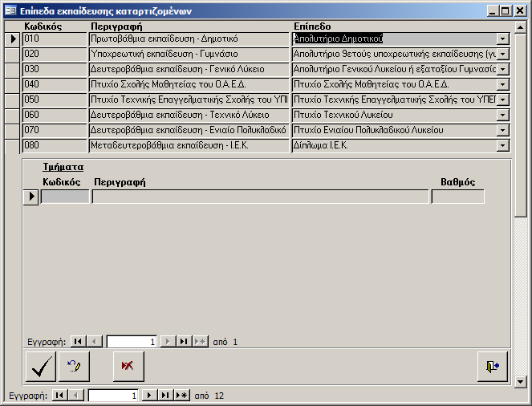The image size is (532, 406).
Task: Click the Βαθμός field in Τμήματα subform
Action: coord(457,197)
